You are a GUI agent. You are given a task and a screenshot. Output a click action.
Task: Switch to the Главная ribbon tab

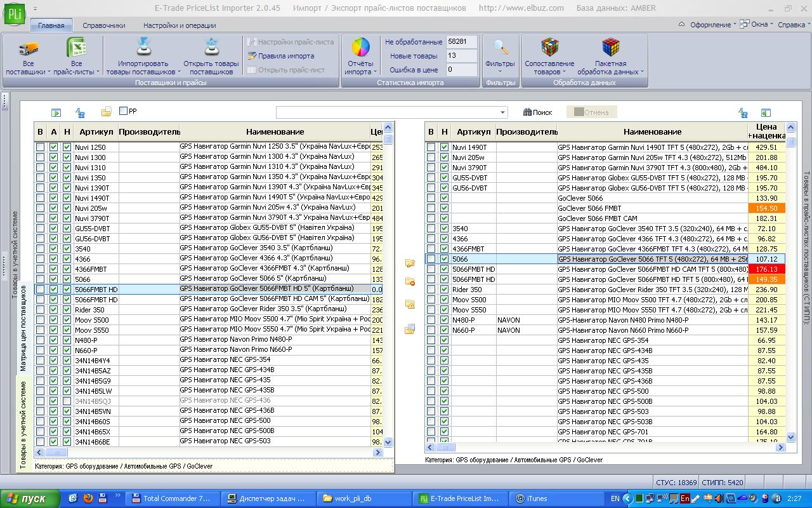51,25
